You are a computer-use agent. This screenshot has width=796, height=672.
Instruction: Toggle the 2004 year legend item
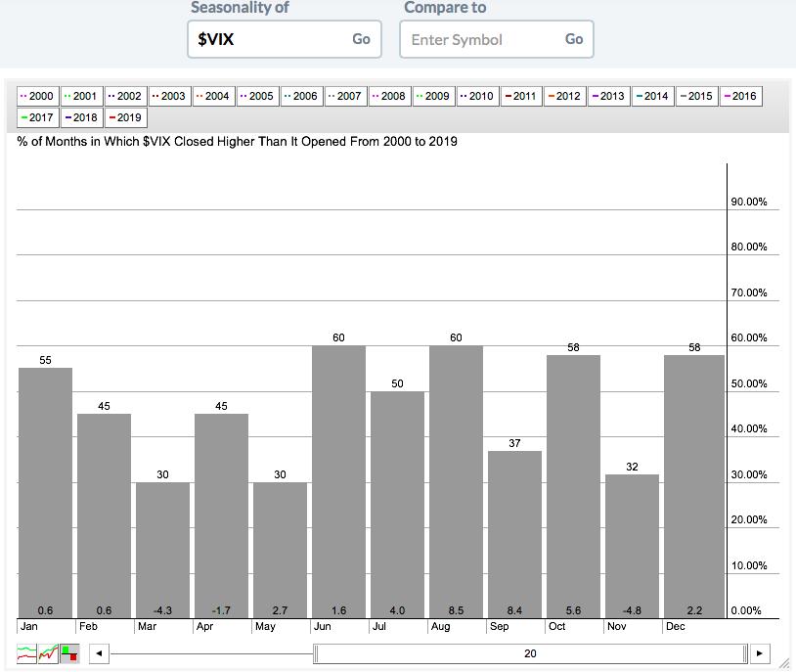click(x=213, y=96)
